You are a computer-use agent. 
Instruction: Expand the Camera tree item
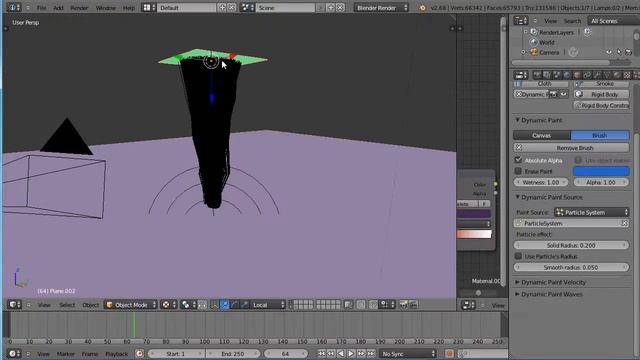tap(524, 52)
